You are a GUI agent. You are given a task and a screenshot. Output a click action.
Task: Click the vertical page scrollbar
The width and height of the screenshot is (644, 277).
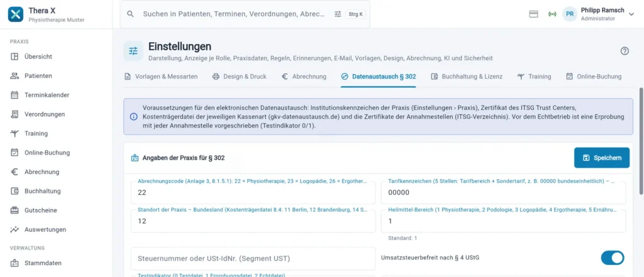pos(641,141)
